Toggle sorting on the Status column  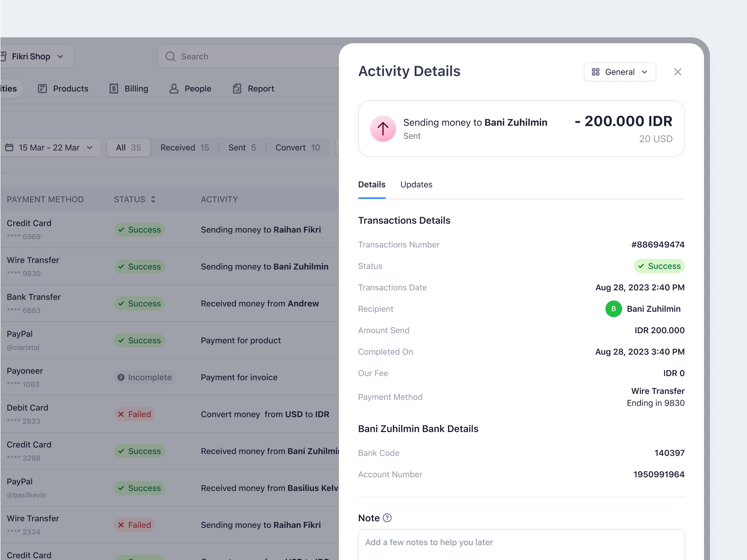153,199
